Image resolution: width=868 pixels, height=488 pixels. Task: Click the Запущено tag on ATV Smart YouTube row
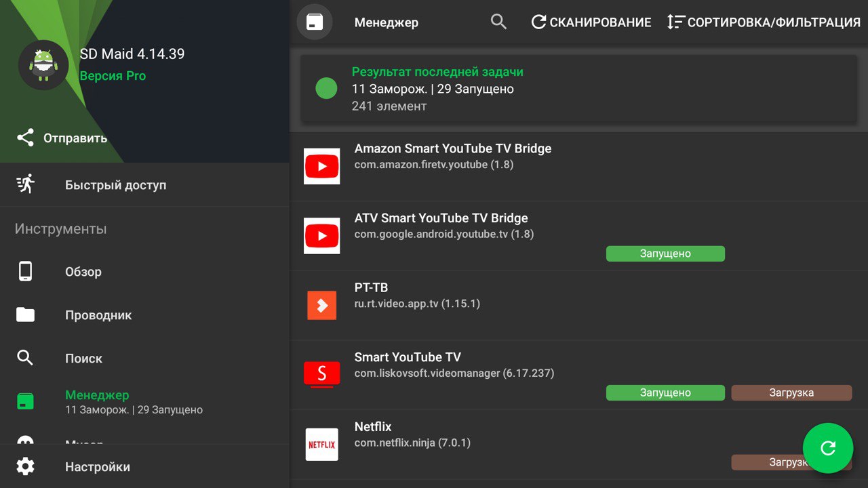665,253
